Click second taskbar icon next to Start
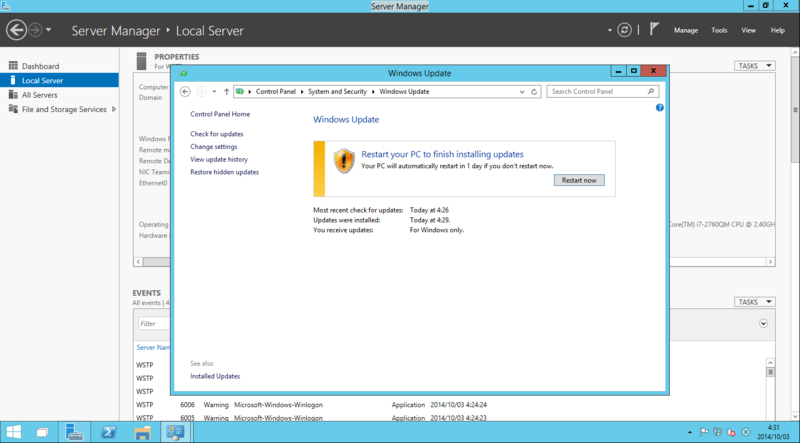This screenshot has width=800, height=443. (42, 433)
